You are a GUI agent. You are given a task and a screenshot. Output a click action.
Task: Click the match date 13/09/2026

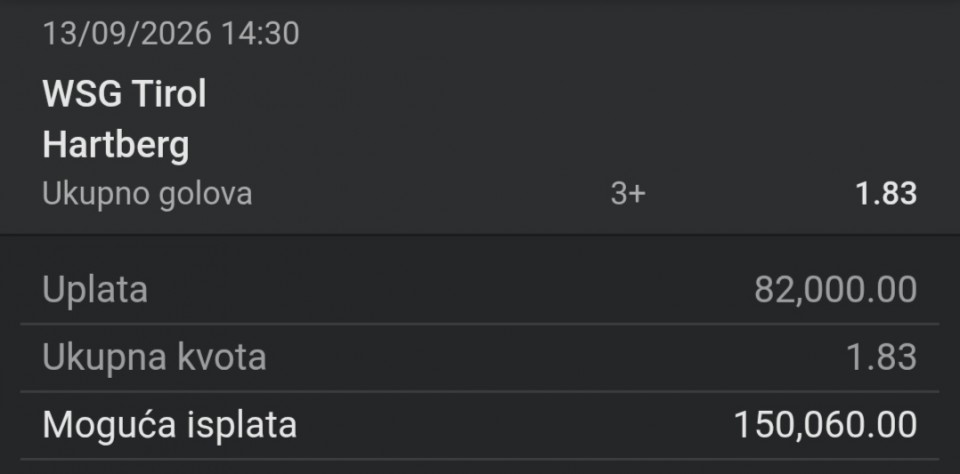coord(127,33)
